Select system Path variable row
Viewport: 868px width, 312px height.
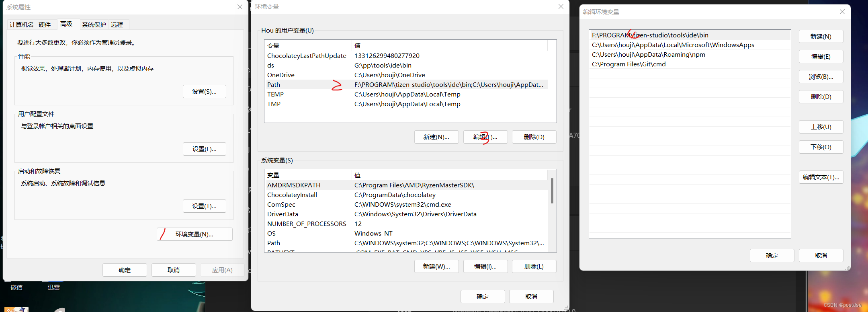(406, 243)
